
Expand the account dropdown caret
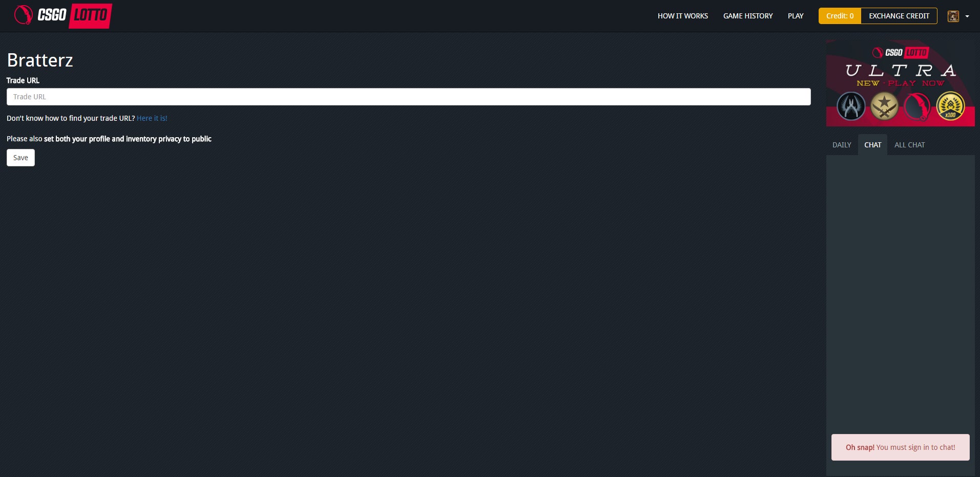[x=967, y=16]
